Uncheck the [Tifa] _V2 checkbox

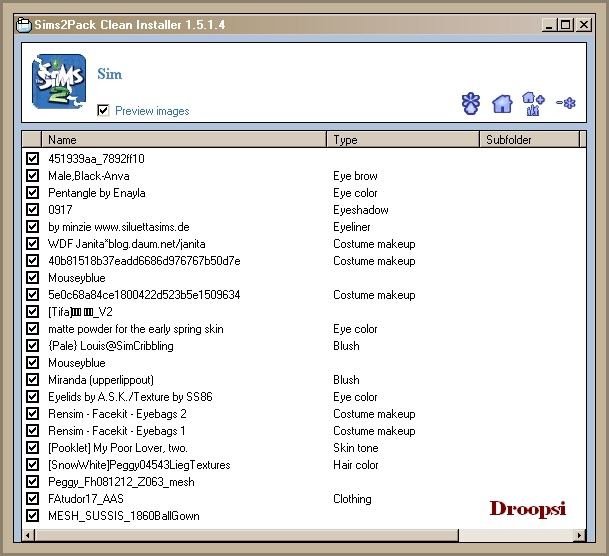click(32, 311)
